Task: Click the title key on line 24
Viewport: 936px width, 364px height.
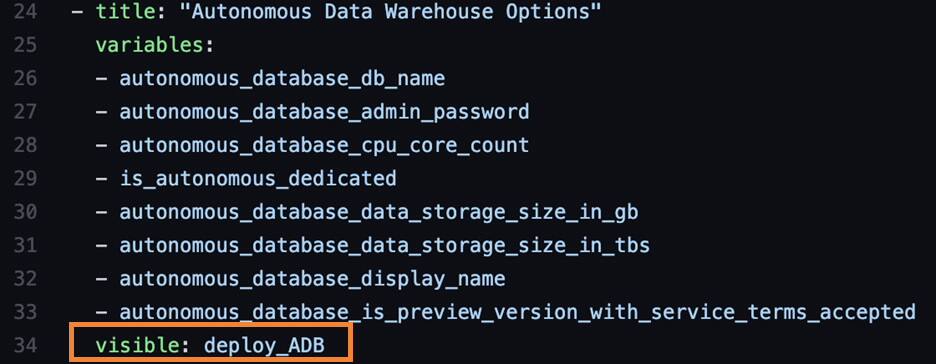Action: pyautogui.click(x=125, y=11)
